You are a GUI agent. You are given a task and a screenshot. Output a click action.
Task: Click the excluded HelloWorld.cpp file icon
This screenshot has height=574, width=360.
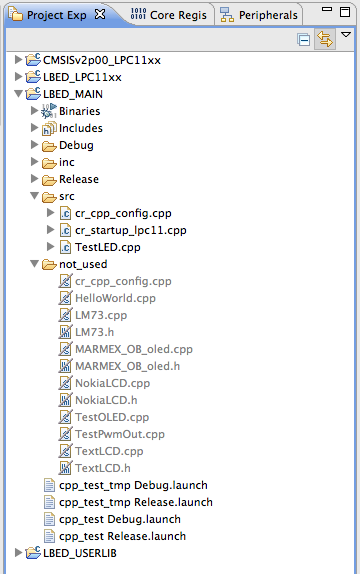coord(65,298)
